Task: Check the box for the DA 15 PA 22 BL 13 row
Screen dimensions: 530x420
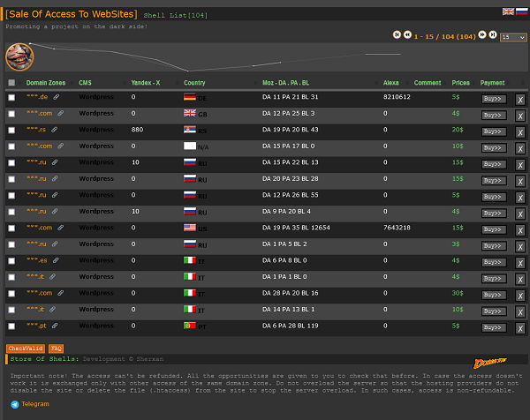Action: point(11,162)
